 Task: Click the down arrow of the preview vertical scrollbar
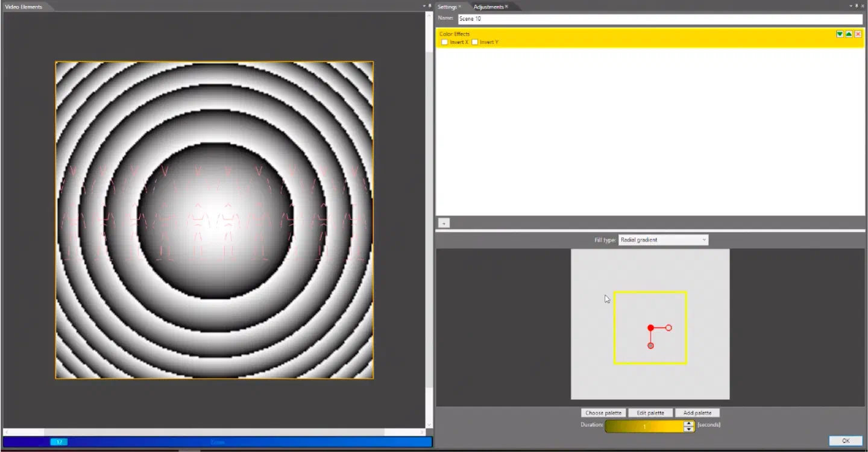click(x=429, y=424)
